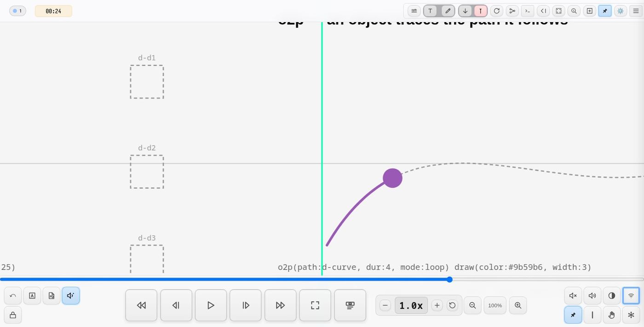
Task: Click the slide counter badge showing 1
Action: point(17,11)
